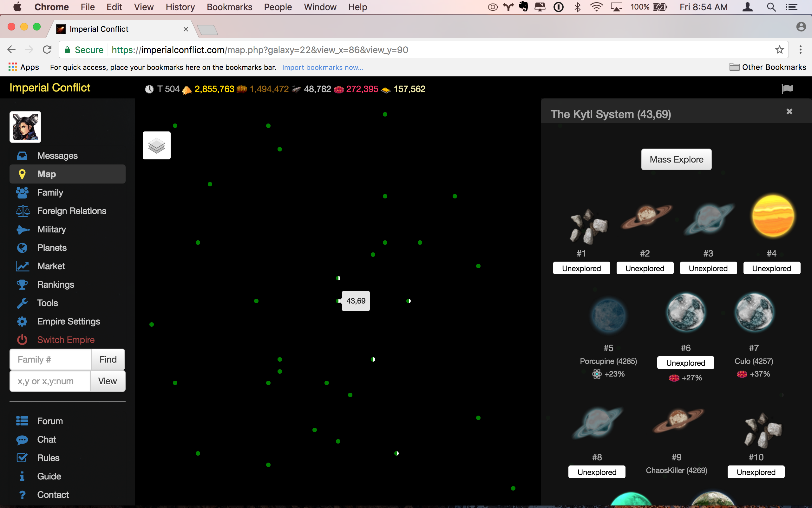Screen dimensions: 812x508
Task: Click Unexplored button for planet #6
Action: (x=685, y=363)
